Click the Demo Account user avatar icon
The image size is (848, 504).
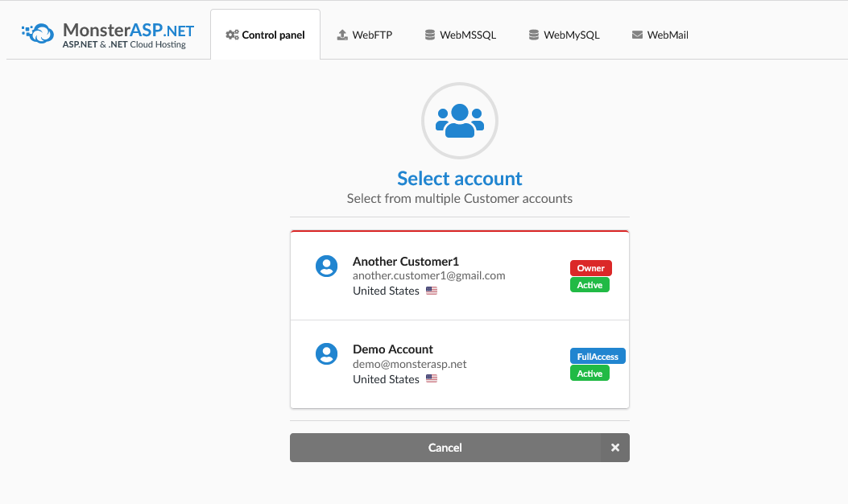click(326, 354)
